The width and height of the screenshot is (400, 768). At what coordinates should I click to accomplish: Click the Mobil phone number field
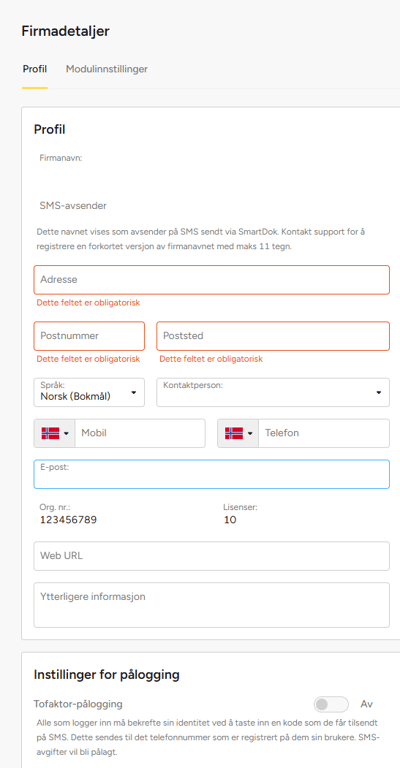point(140,433)
